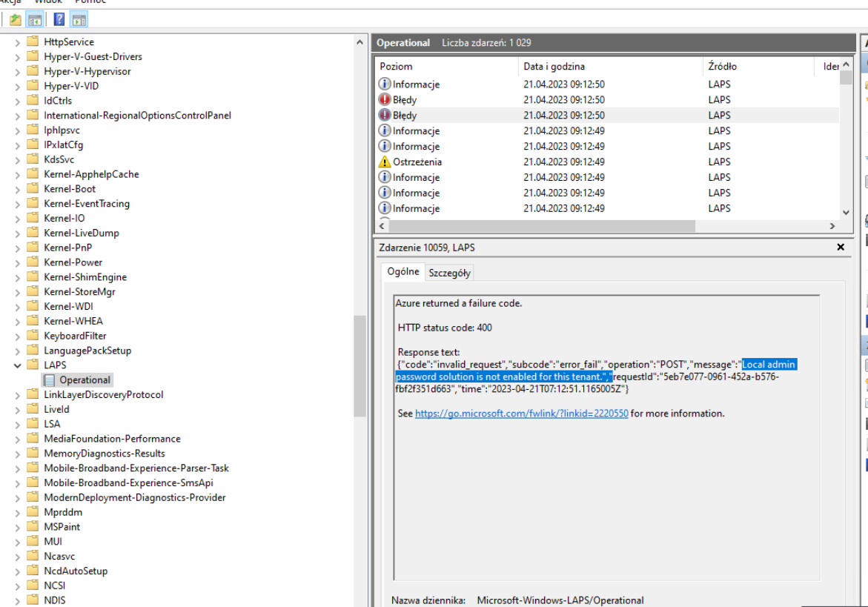Close the Zdarzenie 10059 details pane
868x607 pixels.
841,247
